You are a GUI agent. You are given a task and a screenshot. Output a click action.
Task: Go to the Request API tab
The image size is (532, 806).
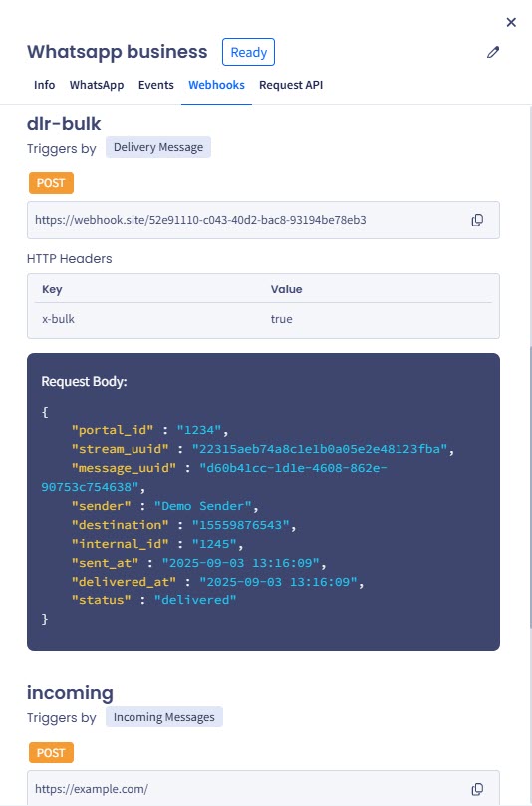tap(291, 85)
